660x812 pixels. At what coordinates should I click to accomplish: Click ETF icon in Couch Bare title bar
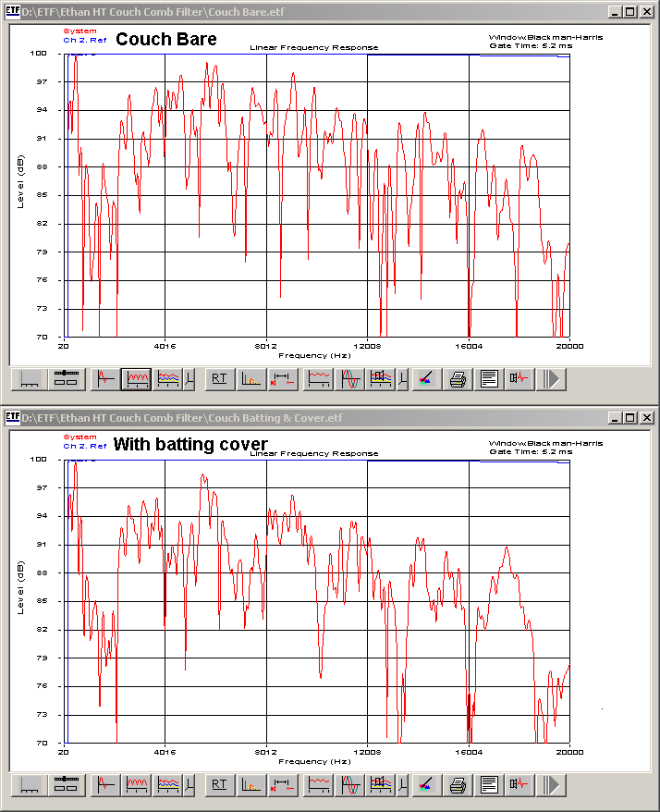[12, 11]
